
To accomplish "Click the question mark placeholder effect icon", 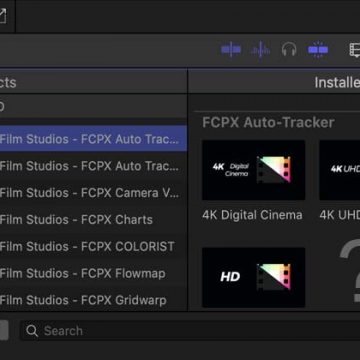I will click(x=350, y=271).
